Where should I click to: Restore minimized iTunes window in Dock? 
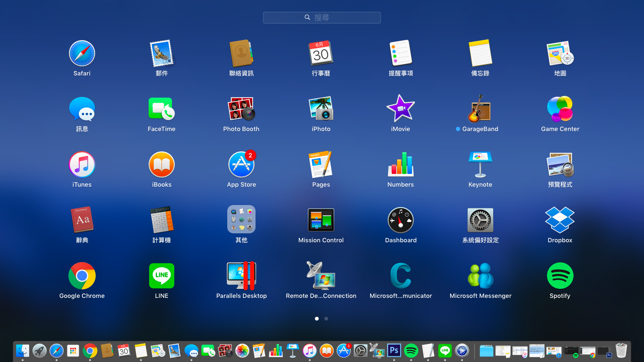tap(520, 352)
